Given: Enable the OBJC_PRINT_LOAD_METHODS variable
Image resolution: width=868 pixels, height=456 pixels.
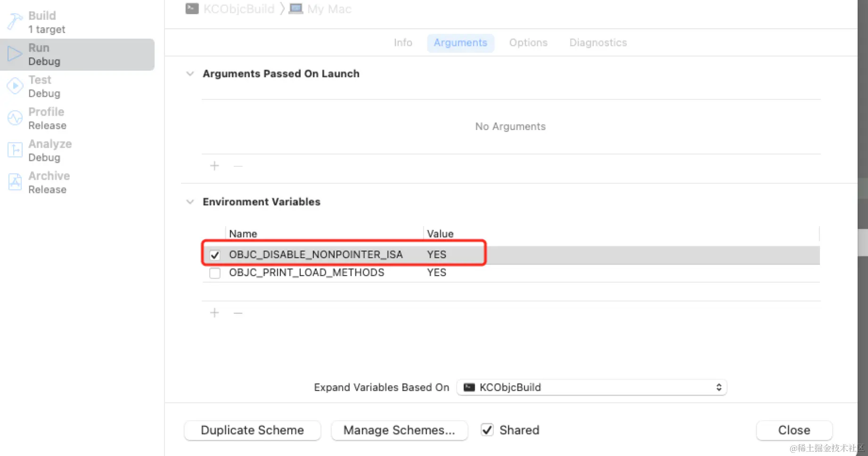Looking at the screenshot, I should coord(215,273).
